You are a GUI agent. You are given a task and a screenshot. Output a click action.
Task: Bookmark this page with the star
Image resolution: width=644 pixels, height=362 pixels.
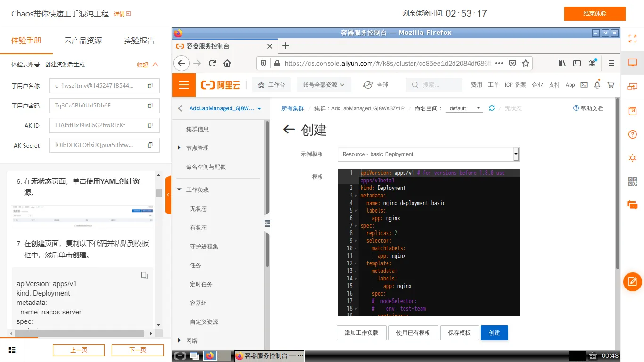pos(526,63)
